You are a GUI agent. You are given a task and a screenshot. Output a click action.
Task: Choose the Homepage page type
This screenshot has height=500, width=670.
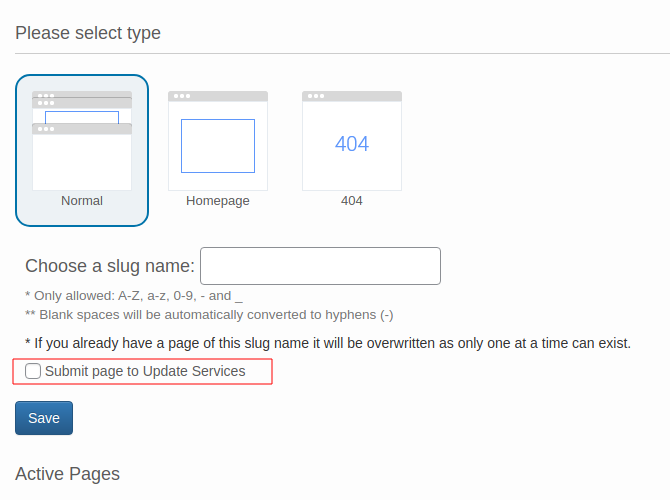point(218,150)
